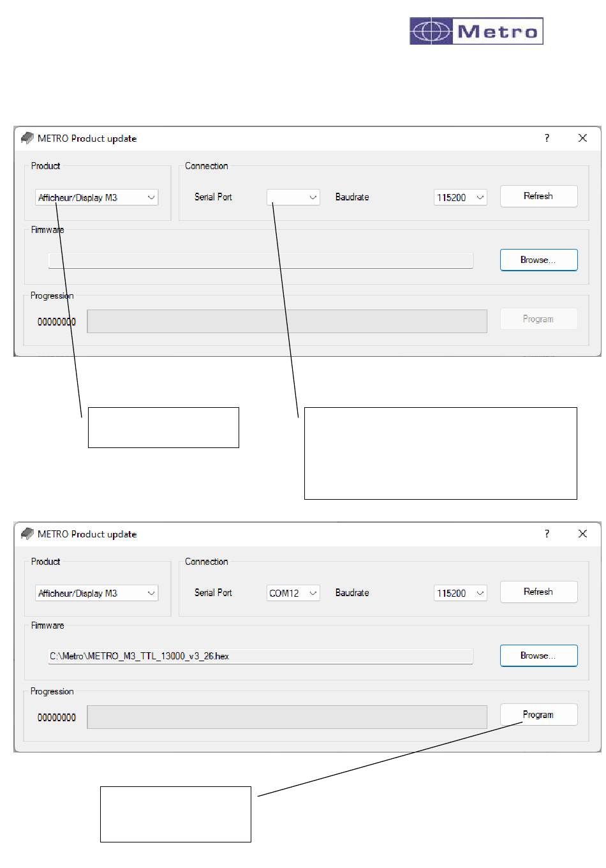Click the chip icon in the COM12 dialog's title bar
The image size is (606, 868).
[x=27, y=534]
